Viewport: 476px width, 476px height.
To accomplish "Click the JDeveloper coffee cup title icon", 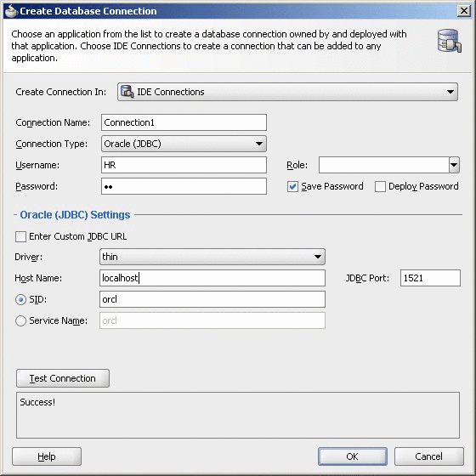I will coord(11,11).
